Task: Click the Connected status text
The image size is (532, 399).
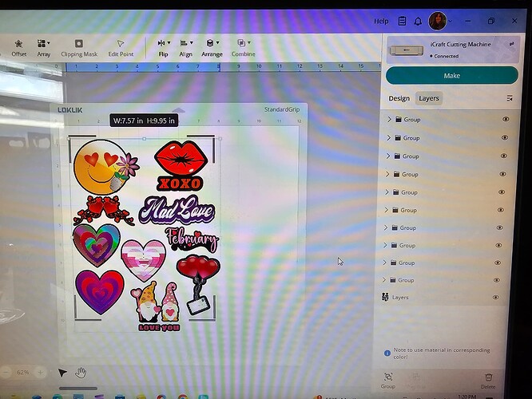Action: [447, 57]
